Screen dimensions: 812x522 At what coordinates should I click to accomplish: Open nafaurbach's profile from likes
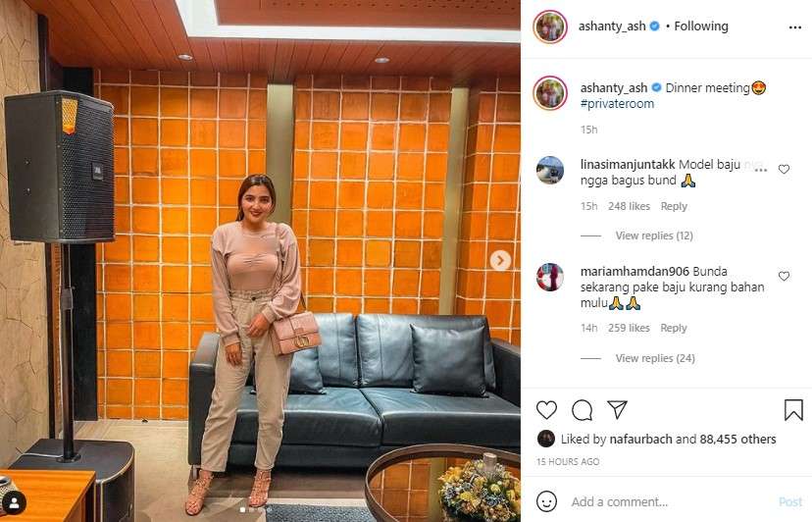click(x=640, y=439)
